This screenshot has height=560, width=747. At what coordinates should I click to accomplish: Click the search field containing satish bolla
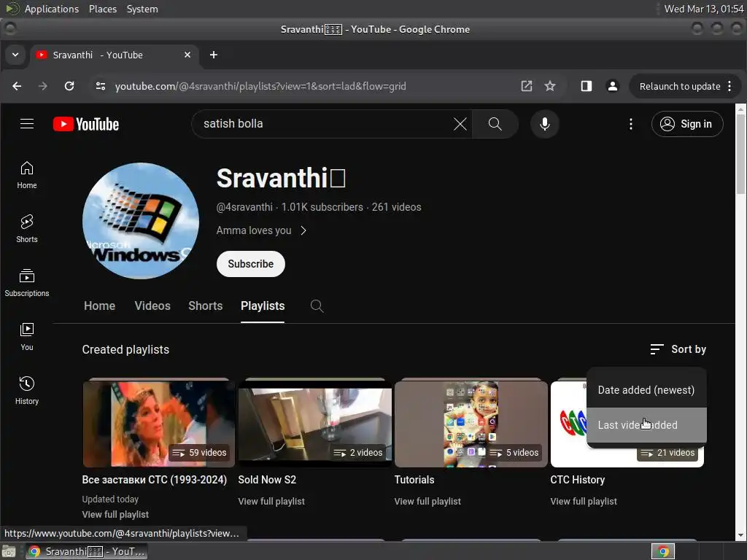point(324,124)
